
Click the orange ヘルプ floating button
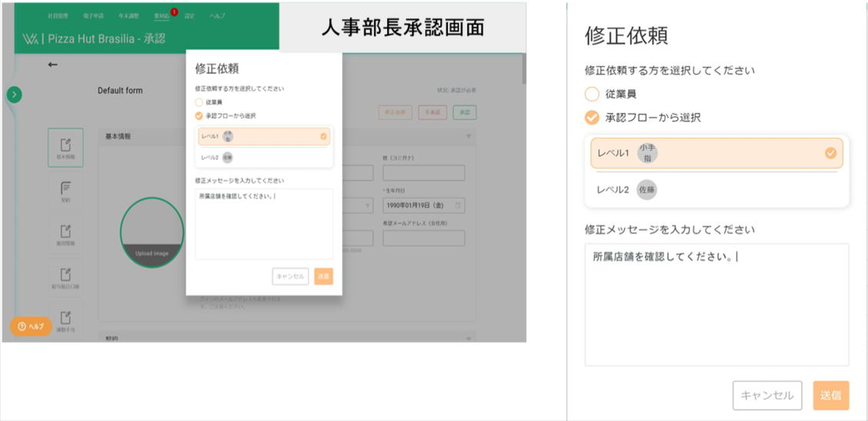31,326
